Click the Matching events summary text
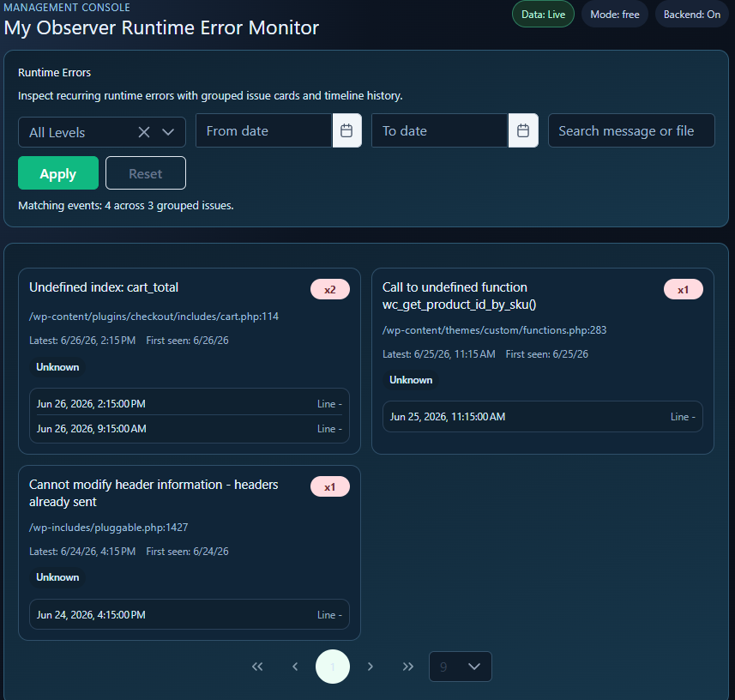Viewport: 735px width, 700px height. click(125, 205)
